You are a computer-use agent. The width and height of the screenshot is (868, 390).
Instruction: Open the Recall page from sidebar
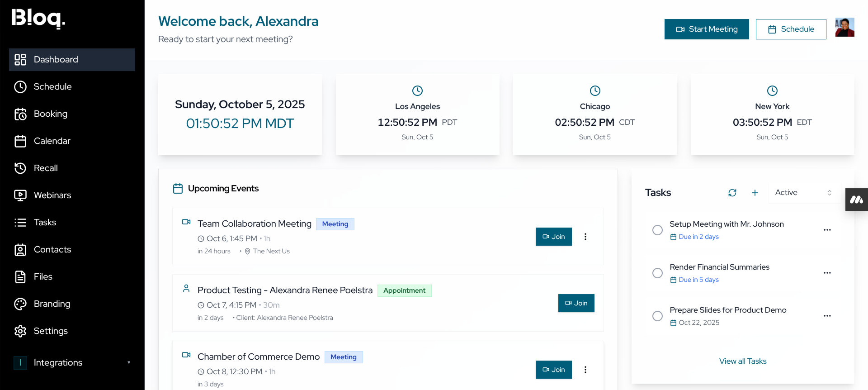[x=46, y=168]
